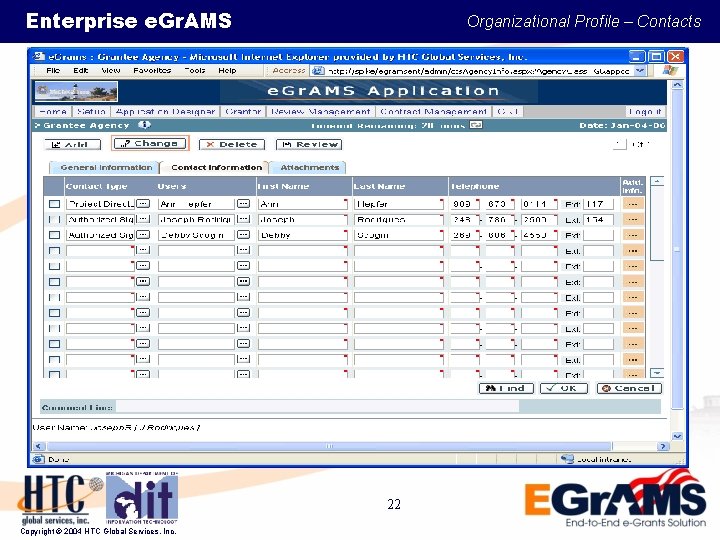This screenshot has height=540, width=720.
Task: Click the Local intranet zone icon
Action: 567,459
